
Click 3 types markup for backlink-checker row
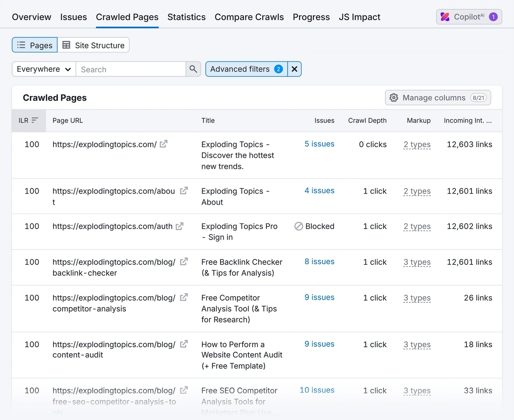tap(417, 262)
